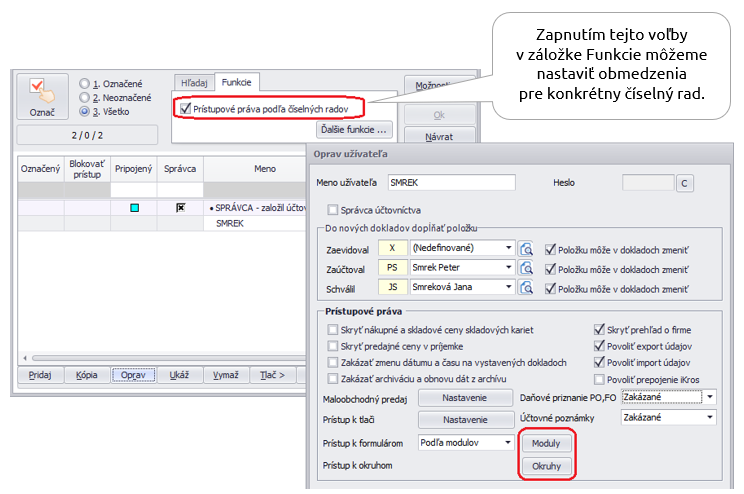Click the C button next to Heslo
Image resolution: width=744 pixels, height=494 pixels.
685,183
